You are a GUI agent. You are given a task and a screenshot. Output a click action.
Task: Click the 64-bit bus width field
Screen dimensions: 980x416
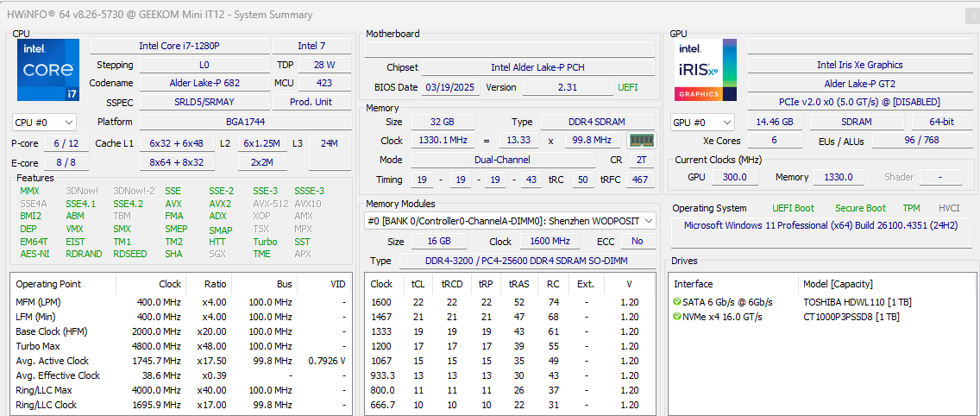tap(941, 122)
